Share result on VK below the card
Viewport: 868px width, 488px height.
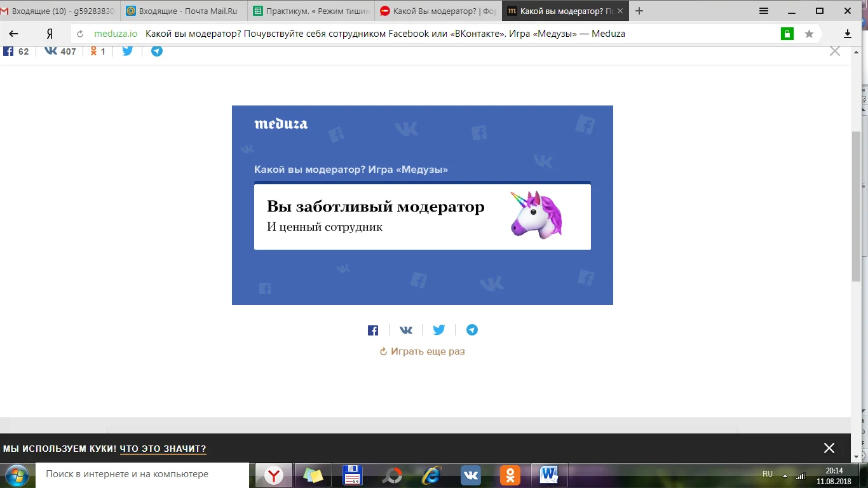pos(406,330)
